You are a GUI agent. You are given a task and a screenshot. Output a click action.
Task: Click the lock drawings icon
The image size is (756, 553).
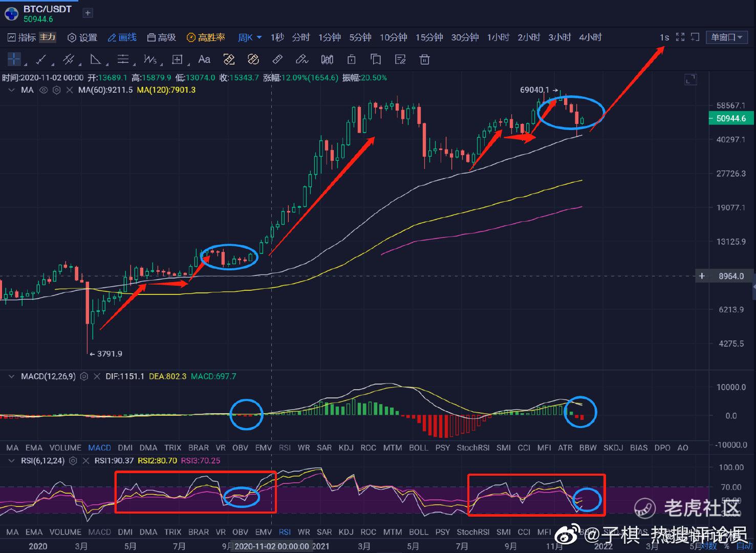[x=351, y=59]
